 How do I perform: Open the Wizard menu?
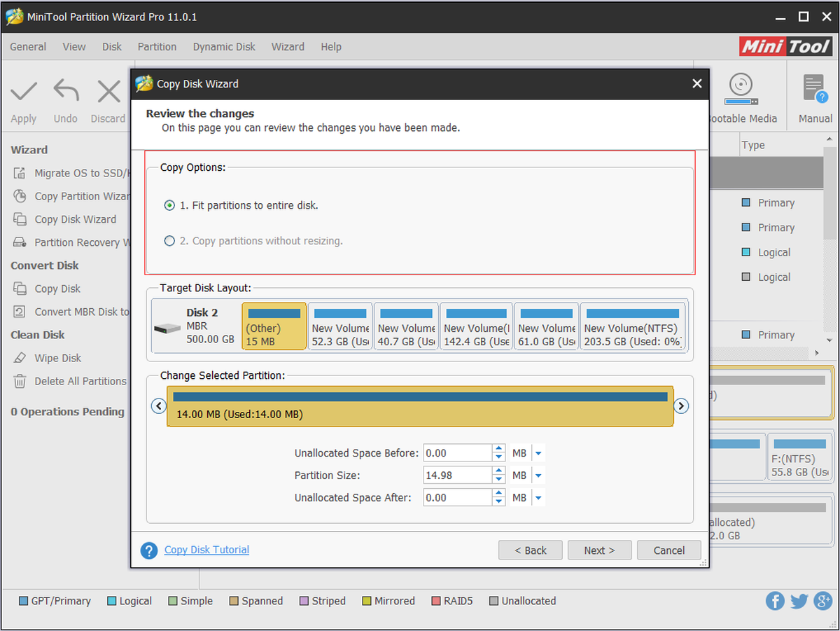[288, 47]
